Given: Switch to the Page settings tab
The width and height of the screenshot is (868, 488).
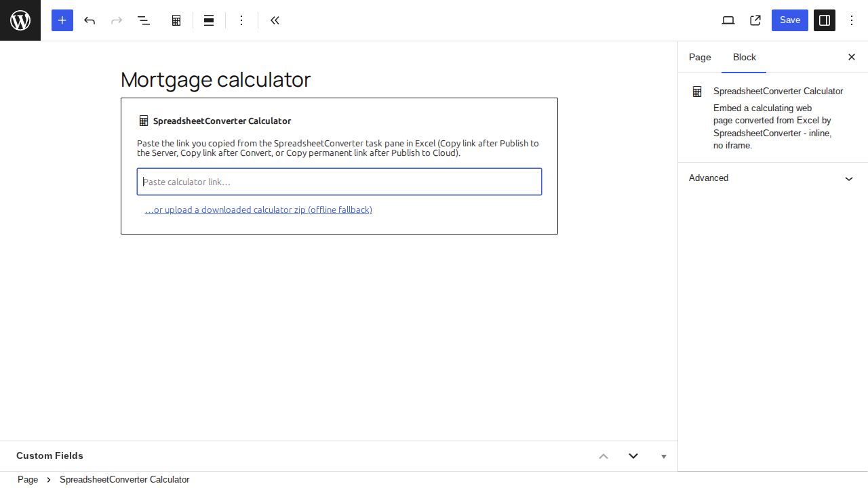Looking at the screenshot, I should 700,58.
